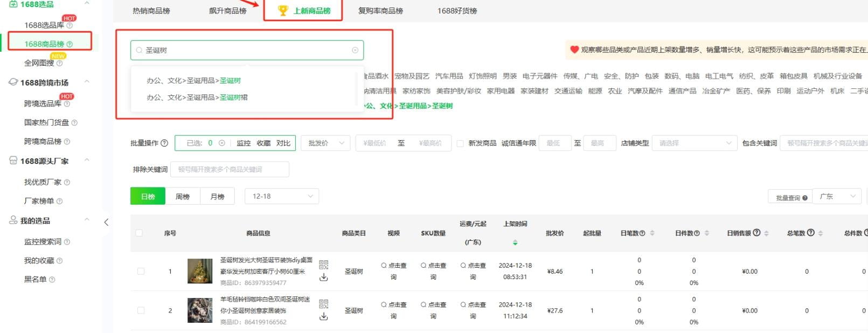Toggle the select-all checkbox in table header
The width and height of the screenshot is (868, 333).
point(139,233)
